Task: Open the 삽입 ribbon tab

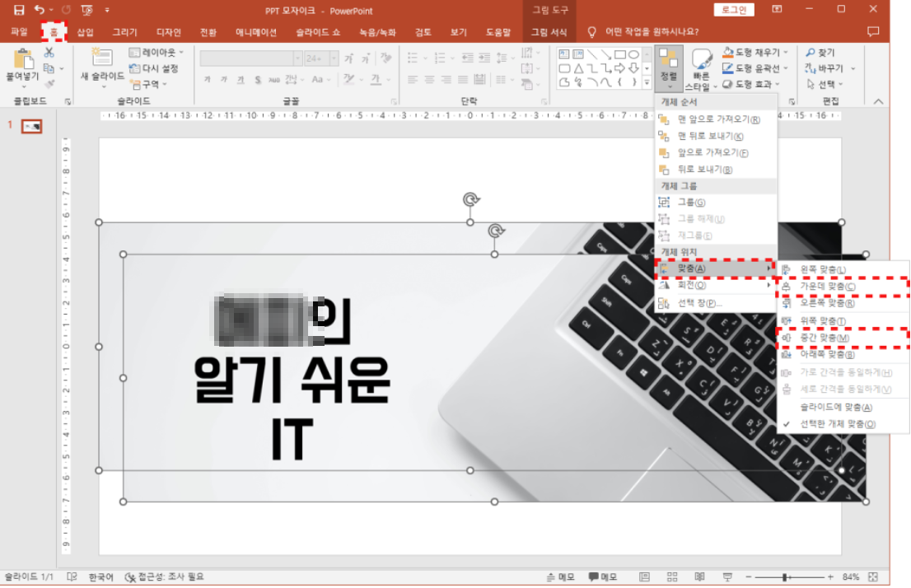Action: [x=85, y=33]
